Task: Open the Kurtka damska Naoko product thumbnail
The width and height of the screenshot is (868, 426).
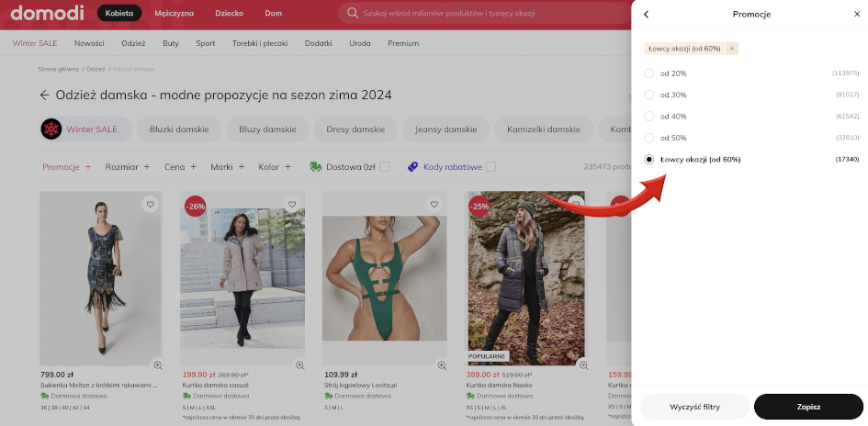Action: pos(525,278)
